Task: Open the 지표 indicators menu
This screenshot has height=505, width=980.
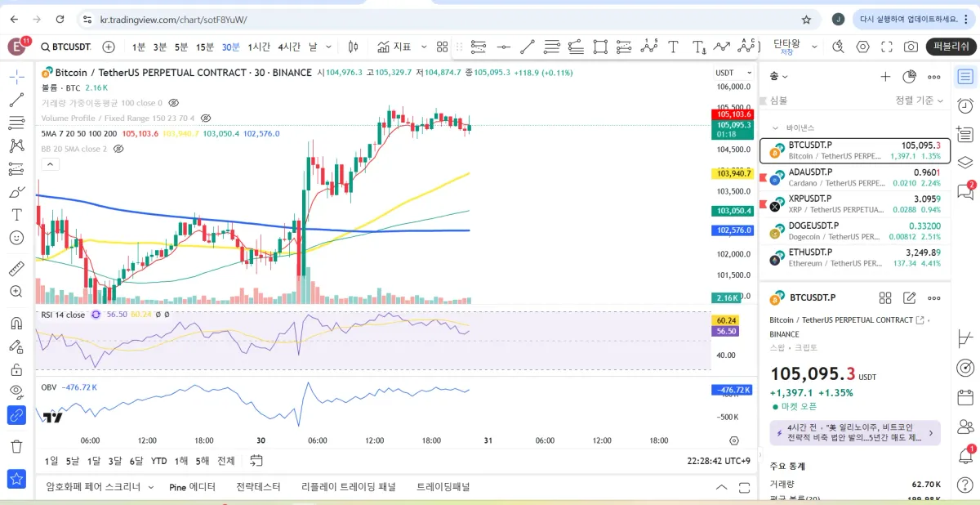Action: click(x=395, y=47)
